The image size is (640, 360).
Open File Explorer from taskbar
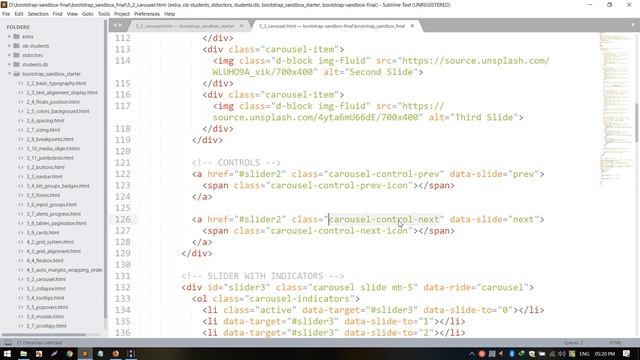pos(23,353)
